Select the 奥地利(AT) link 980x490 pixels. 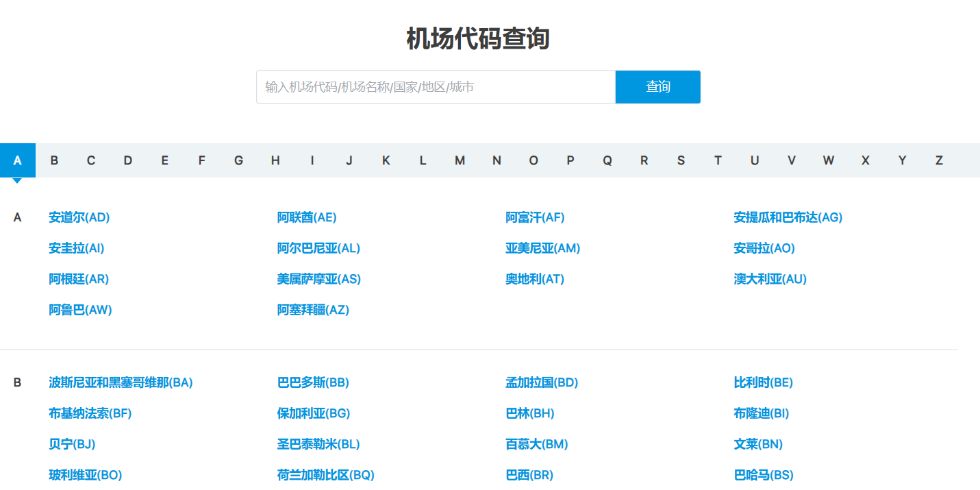coord(535,279)
